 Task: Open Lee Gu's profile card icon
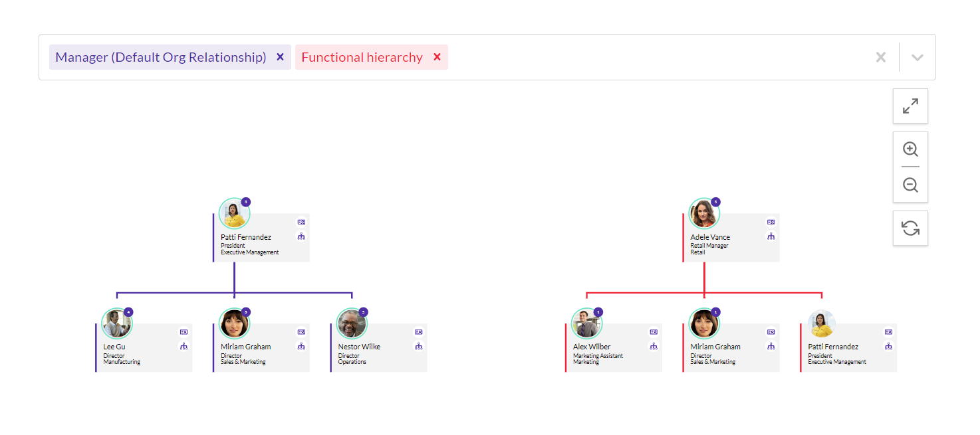184,332
